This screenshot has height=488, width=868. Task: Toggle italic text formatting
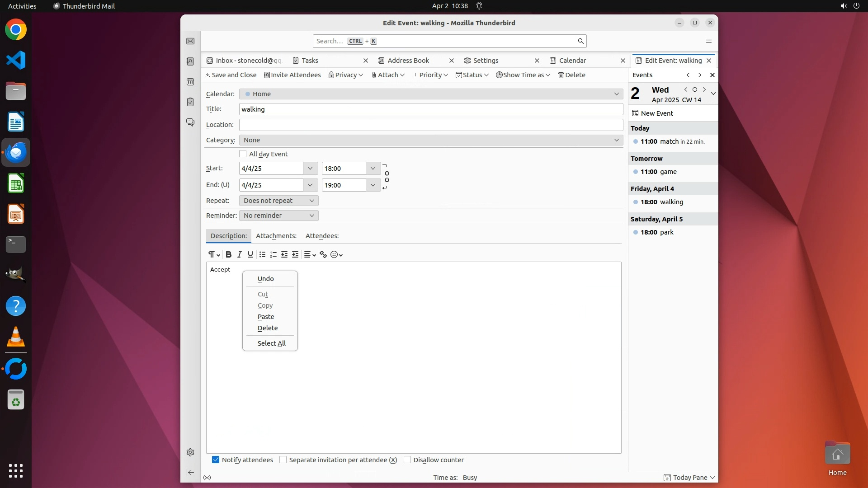point(240,254)
